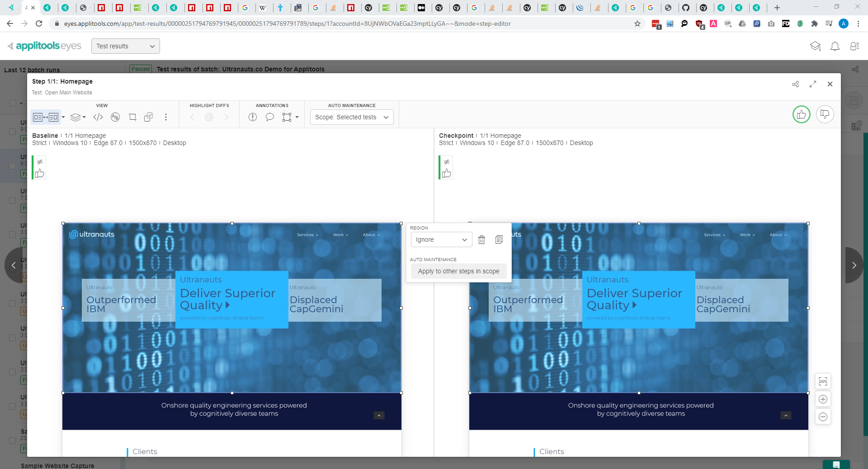Share this step using share icon
The height and width of the screenshot is (469, 868).
tap(795, 84)
